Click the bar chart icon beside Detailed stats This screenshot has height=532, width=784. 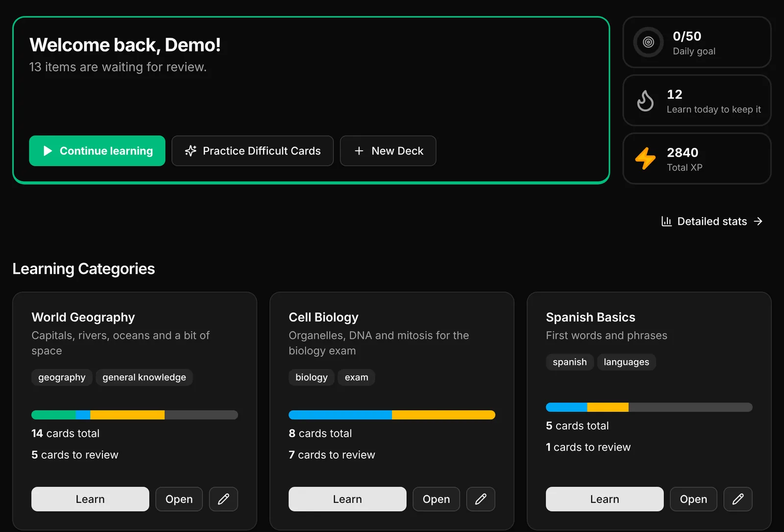click(666, 221)
